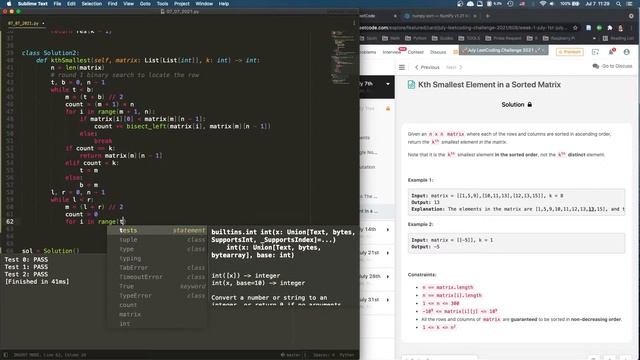Open the volume control in menu bar
Image resolution: width=640 pixels, height=360 pixels.
552,4
